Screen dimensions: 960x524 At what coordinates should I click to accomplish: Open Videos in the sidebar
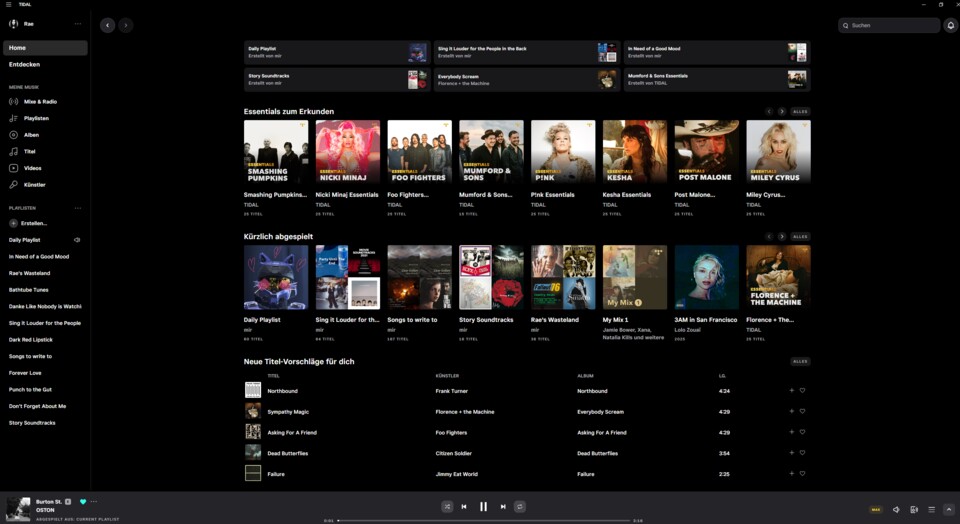32,168
